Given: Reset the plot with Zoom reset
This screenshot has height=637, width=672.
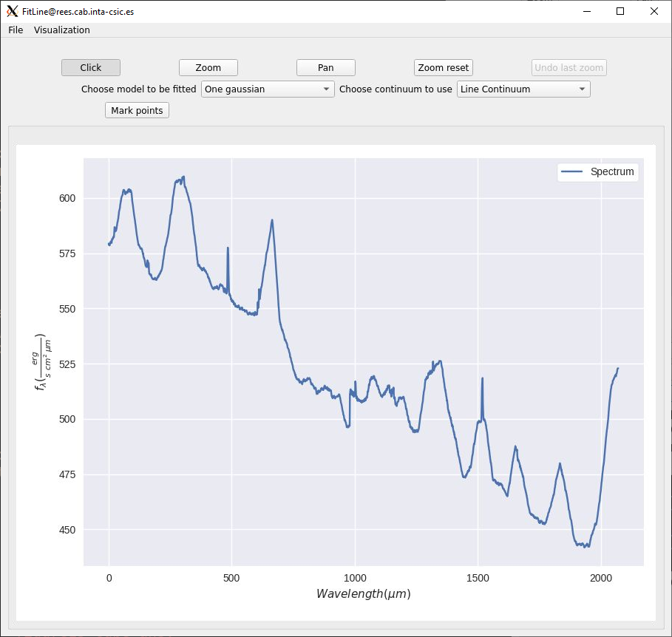Looking at the screenshot, I should [443, 68].
